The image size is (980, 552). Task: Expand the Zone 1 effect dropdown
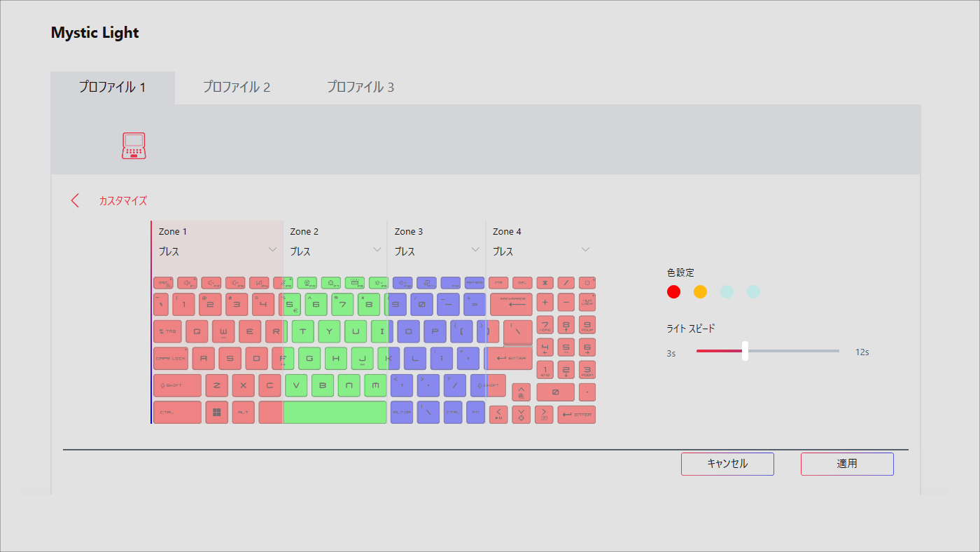(x=273, y=249)
